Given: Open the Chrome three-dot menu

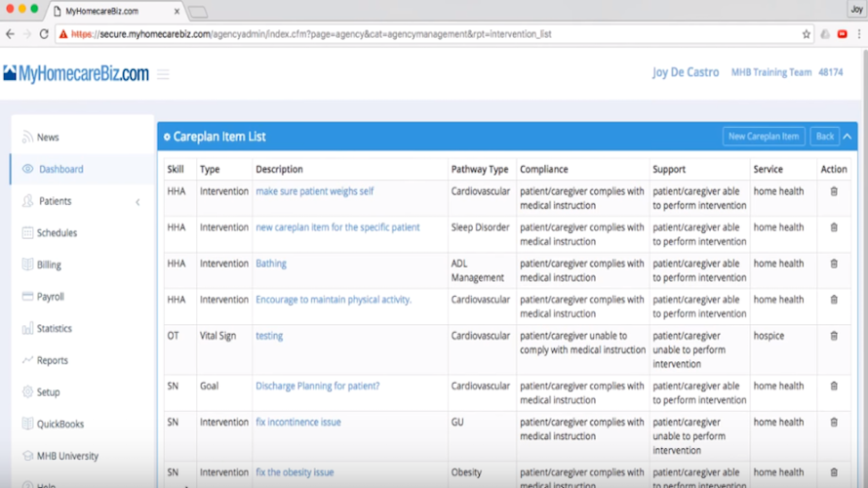Looking at the screenshot, I should [859, 34].
